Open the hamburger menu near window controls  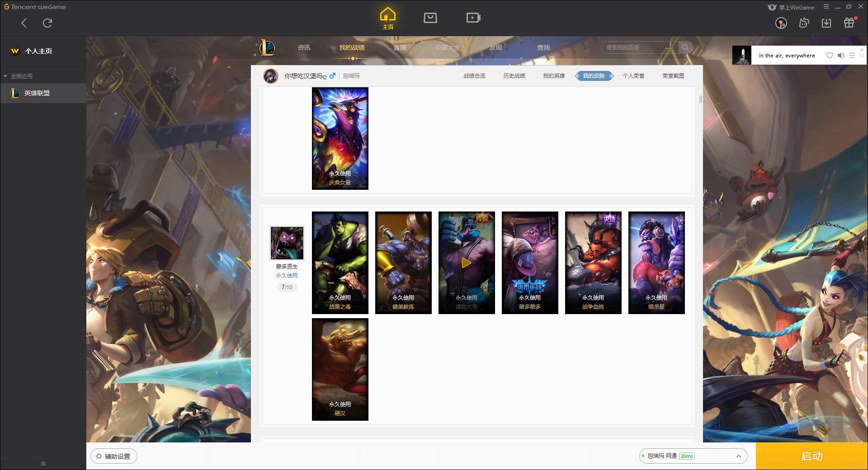(826, 7)
